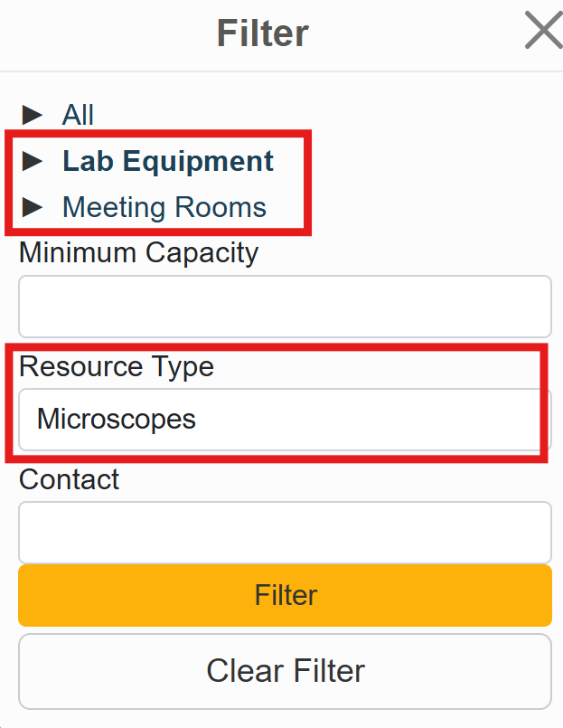
Task: Apply with the orange Filter button
Action: (x=285, y=595)
